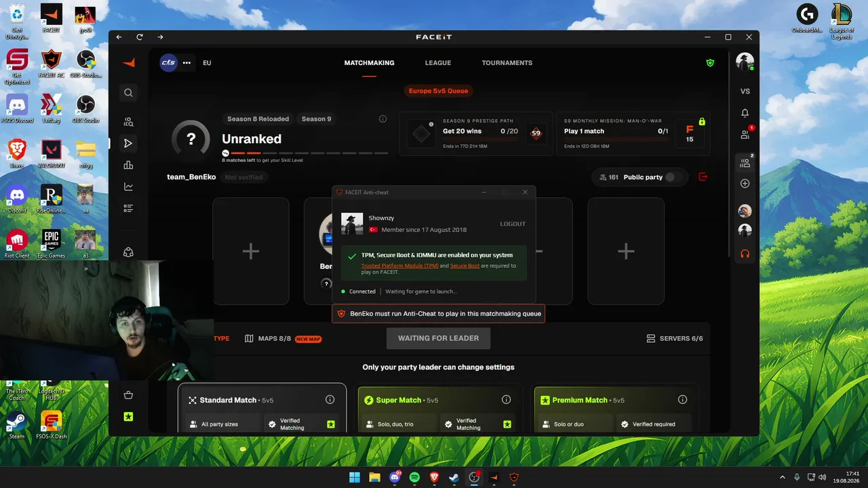
Task: Open the EU region selector
Action: click(207, 63)
